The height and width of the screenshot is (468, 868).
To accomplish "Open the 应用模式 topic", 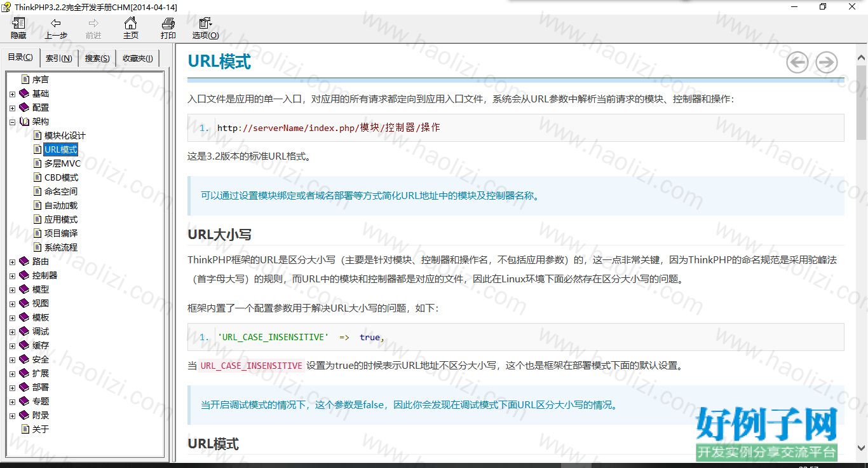I will (61, 219).
